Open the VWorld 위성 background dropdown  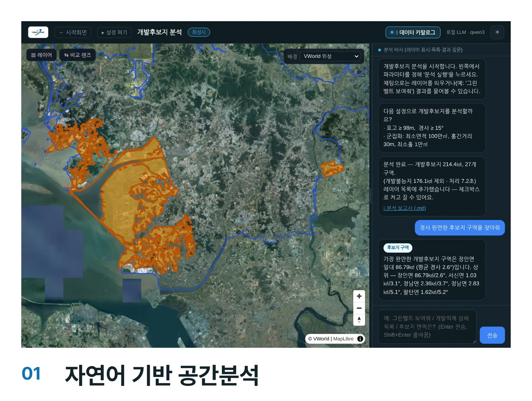(x=330, y=56)
